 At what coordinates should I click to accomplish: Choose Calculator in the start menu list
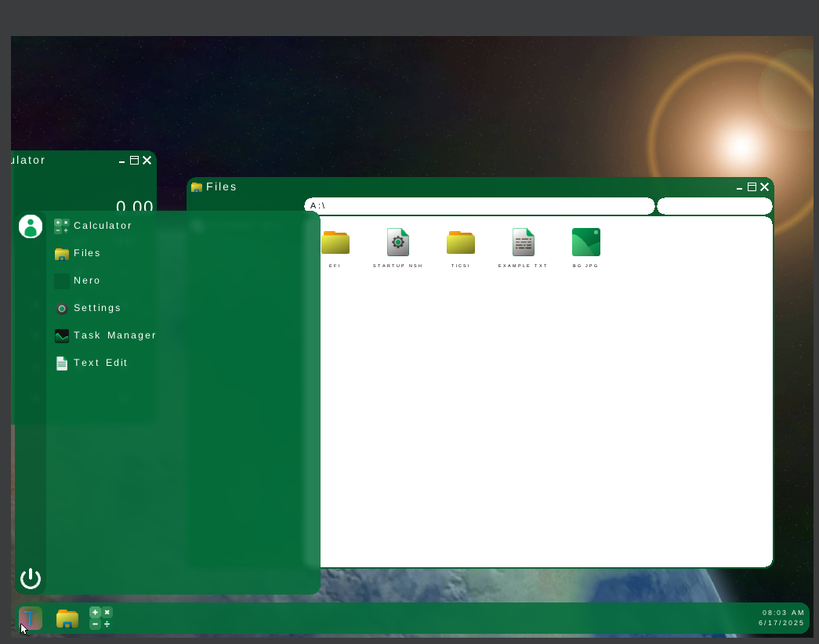tap(102, 226)
